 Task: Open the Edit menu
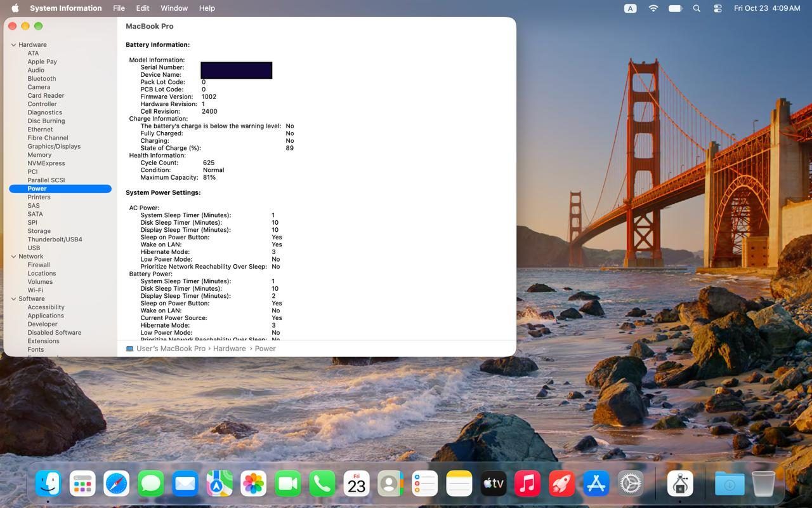pos(143,8)
